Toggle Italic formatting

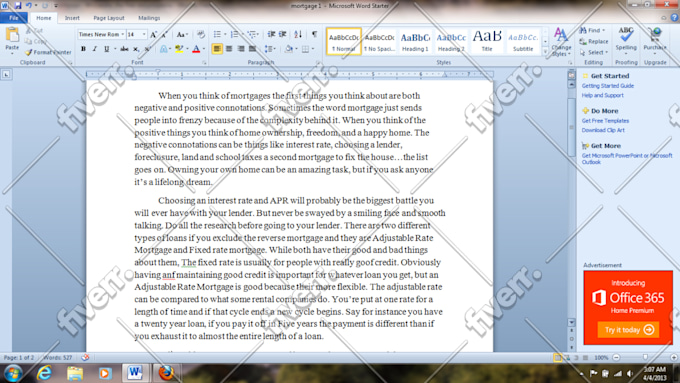pyautogui.click(x=95, y=49)
